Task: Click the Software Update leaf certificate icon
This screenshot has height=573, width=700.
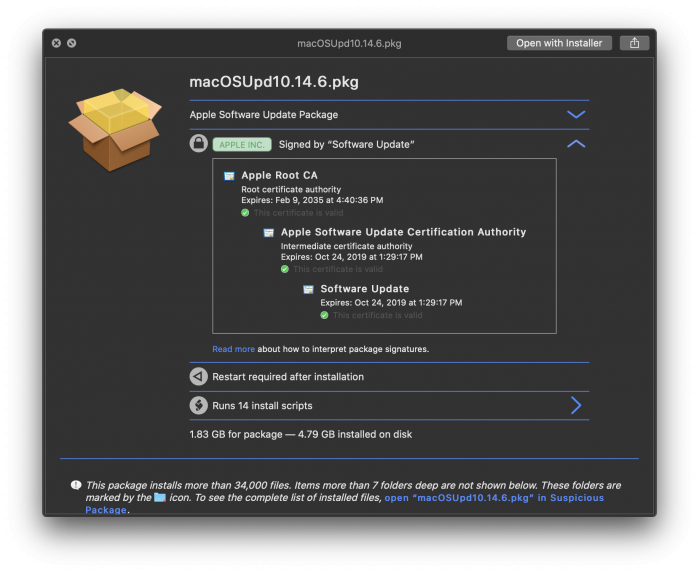Action: (309, 289)
